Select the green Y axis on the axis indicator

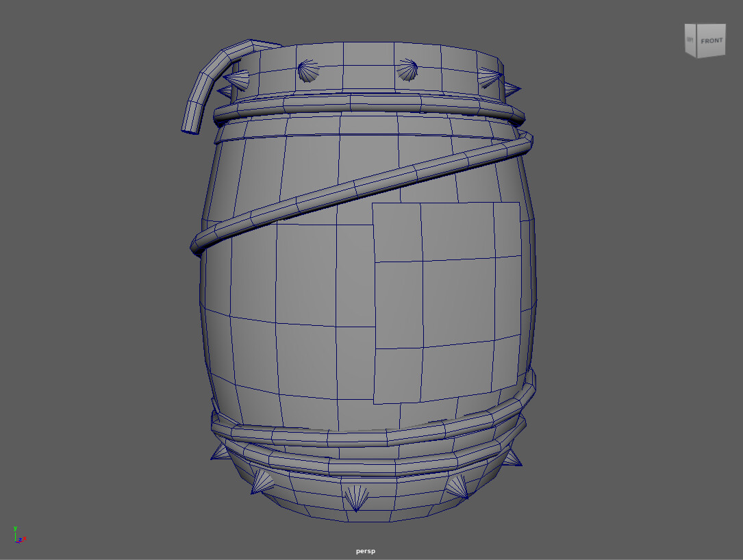click(15, 535)
